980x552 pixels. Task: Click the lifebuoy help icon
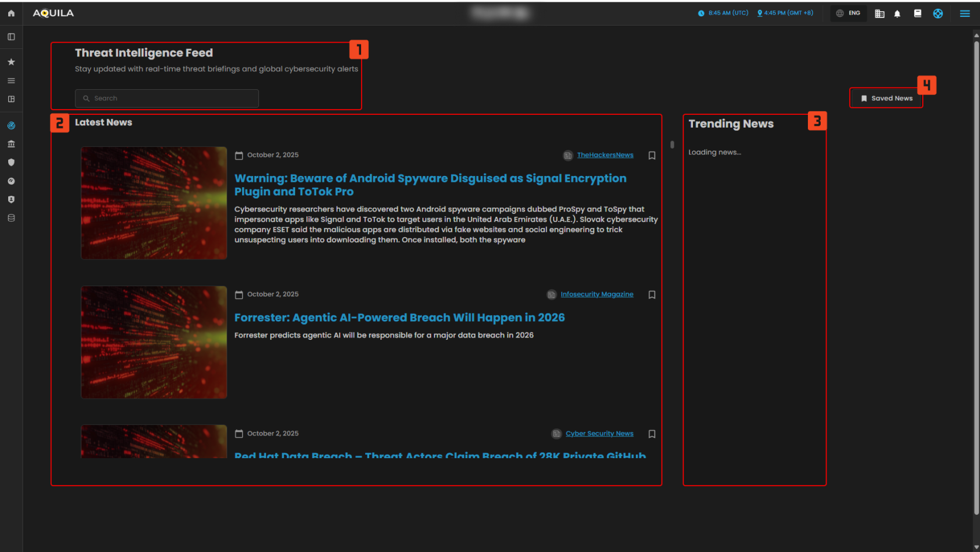click(937, 13)
